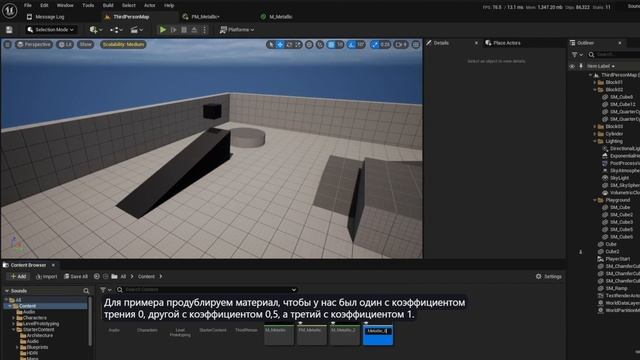Sort Outliner by Item Label
The height and width of the screenshot is (360, 640).
(x=600, y=66)
